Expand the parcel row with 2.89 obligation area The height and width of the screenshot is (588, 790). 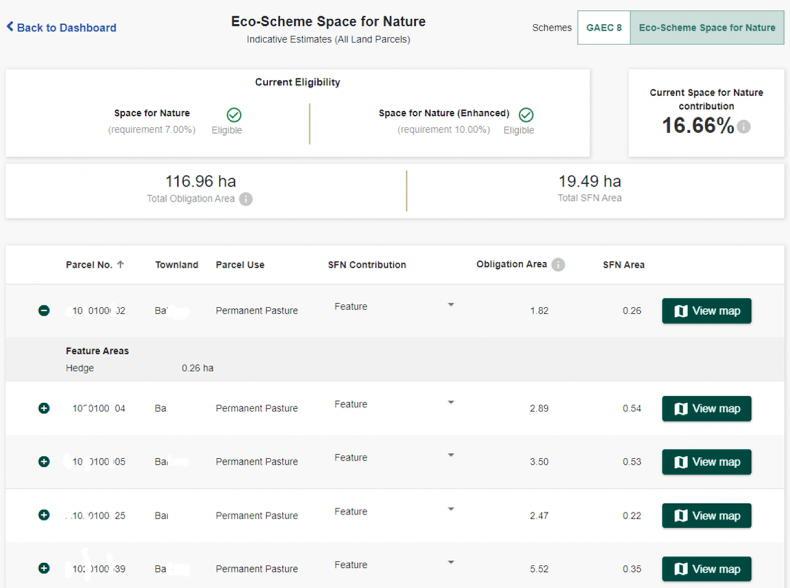click(44, 408)
